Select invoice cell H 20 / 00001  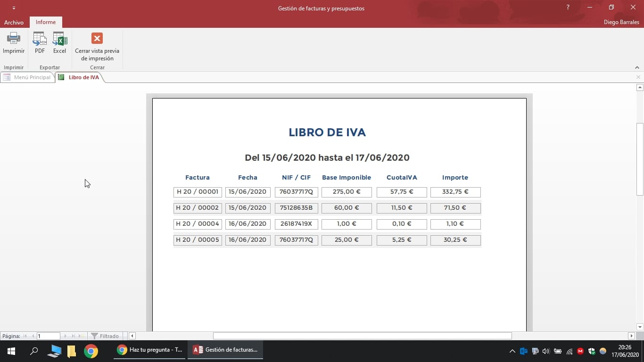tap(198, 192)
